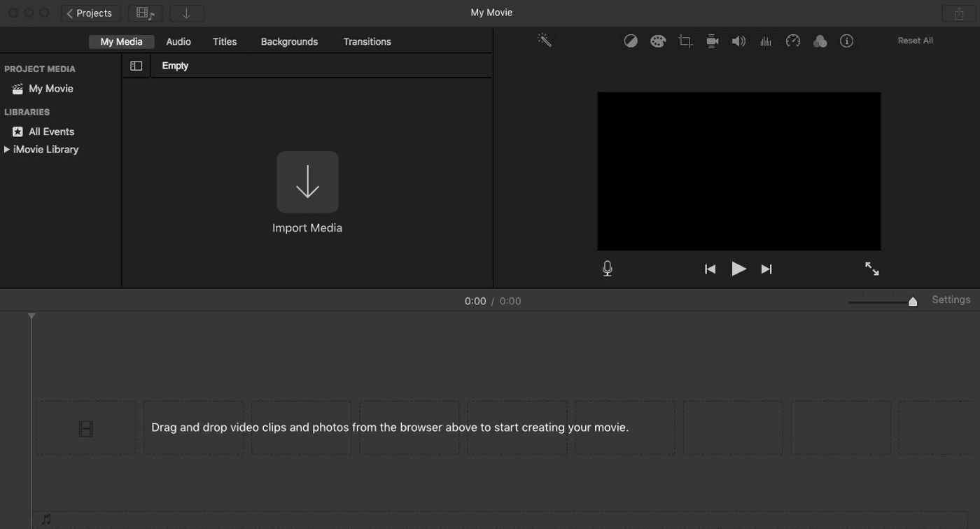Click the timeline zoom slider
The image size is (980, 529).
[912, 302]
